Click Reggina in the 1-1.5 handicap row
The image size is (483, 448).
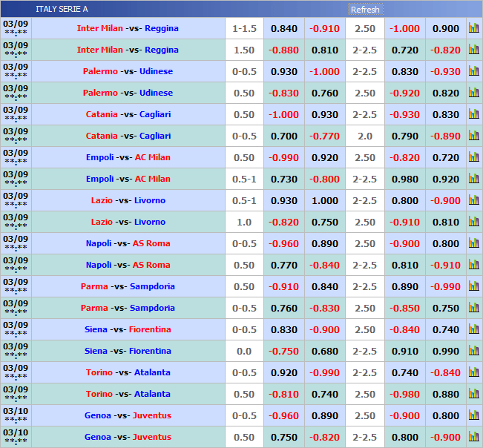162,28
